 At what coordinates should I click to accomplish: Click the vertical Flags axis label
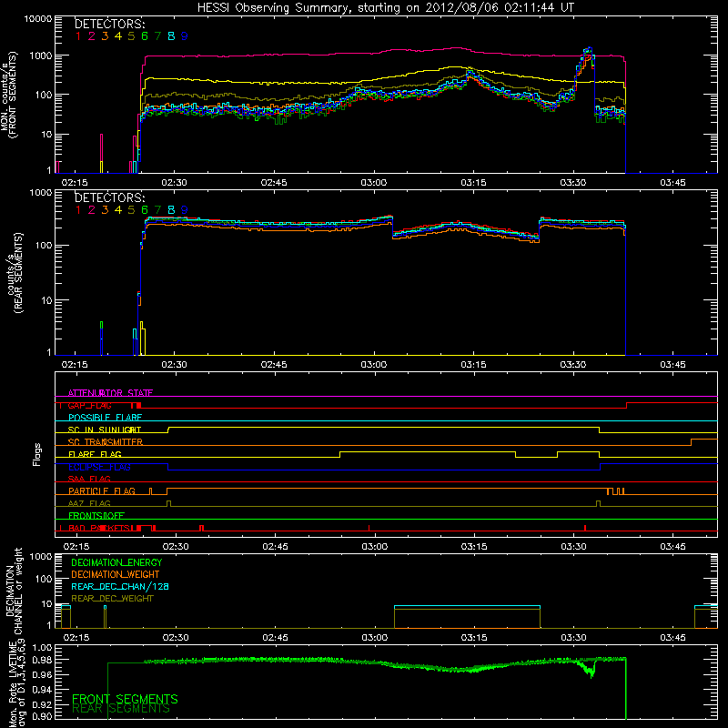click(37, 454)
